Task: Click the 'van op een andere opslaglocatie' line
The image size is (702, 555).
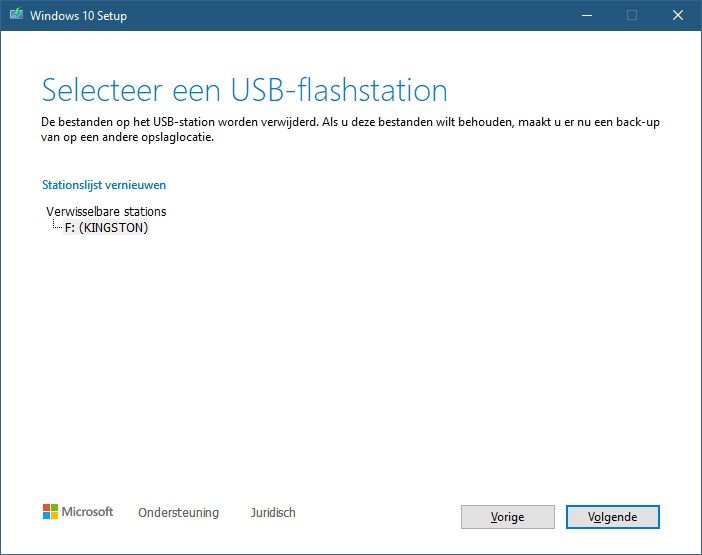Action: tap(128, 137)
